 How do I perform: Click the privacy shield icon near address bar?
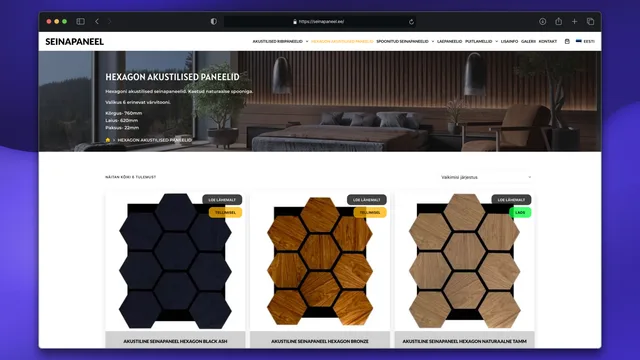click(213, 22)
